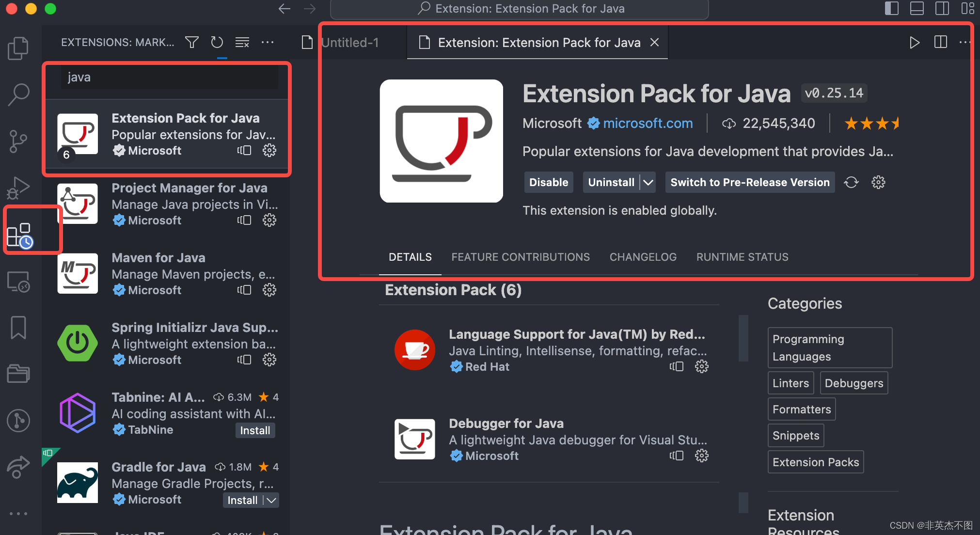The width and height of the screenshot is (980, 535).
Task: Open the Source Control view
Action: tap(18, 141)
